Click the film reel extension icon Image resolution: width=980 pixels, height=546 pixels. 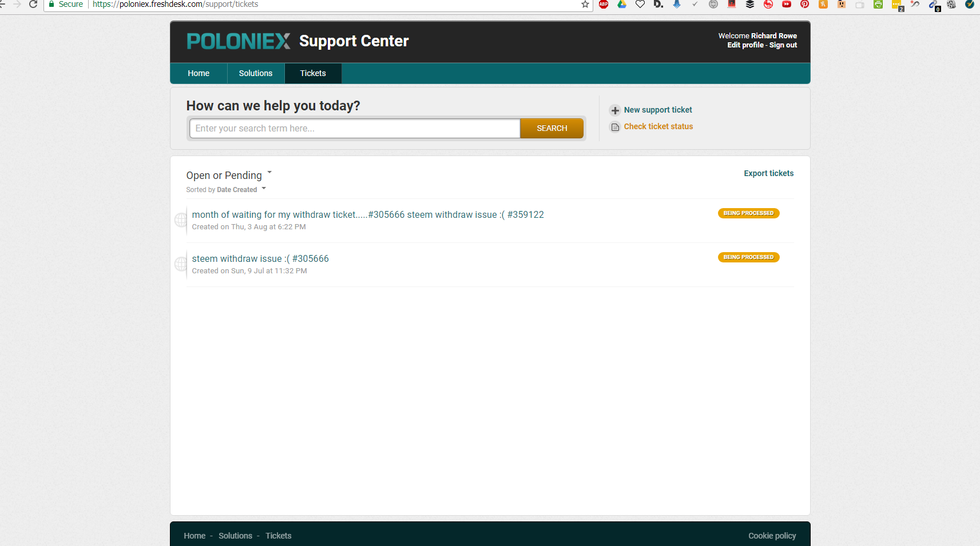pyautogui.click(x=951, y=4)
